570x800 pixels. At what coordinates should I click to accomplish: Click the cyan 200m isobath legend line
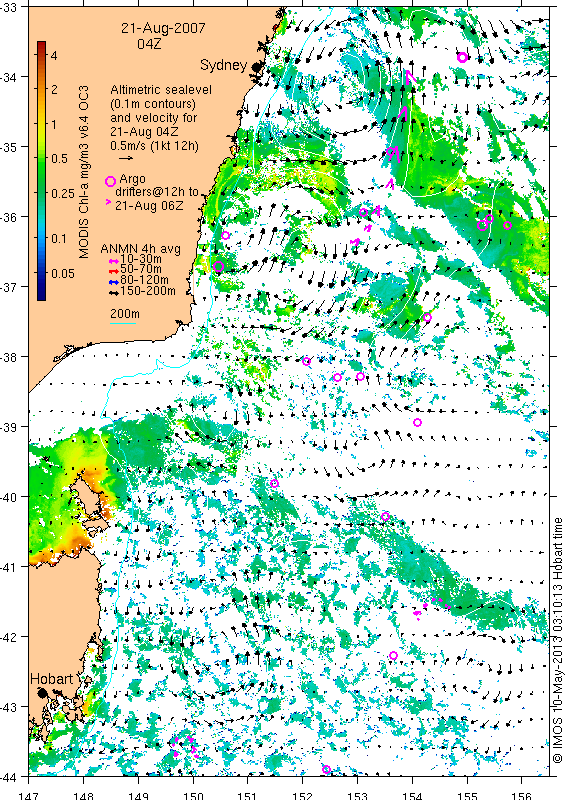(x=123, y=323)
